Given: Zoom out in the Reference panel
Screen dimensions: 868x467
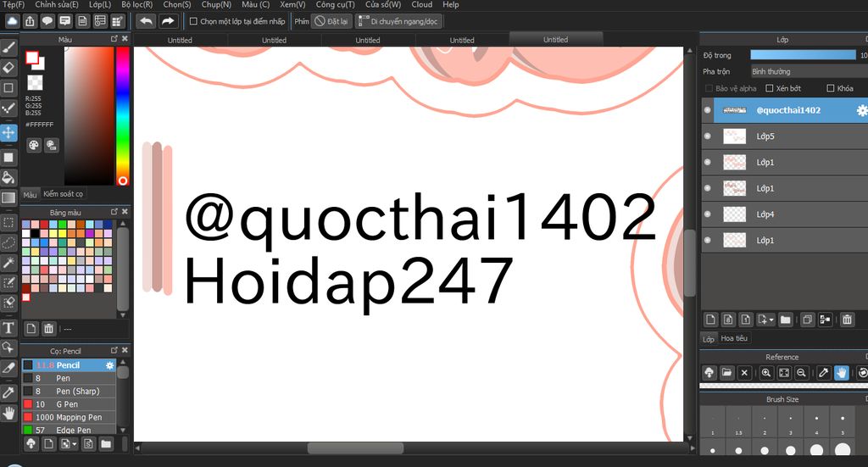Looking at the screenshot, I should click(x=801, y=373).
